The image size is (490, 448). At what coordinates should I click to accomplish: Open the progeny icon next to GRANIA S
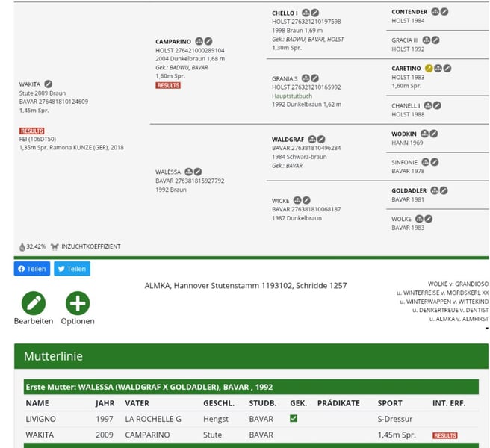coord(306,78)
